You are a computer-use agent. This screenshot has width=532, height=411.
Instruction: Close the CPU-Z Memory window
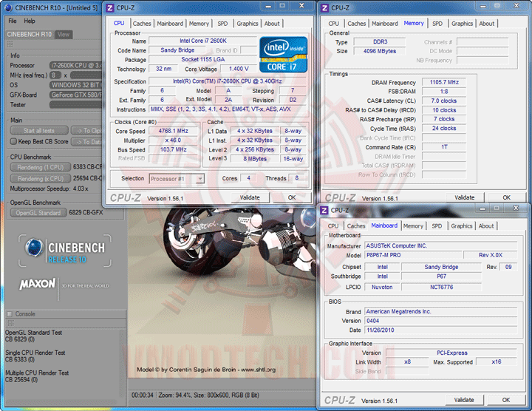click(x=516, y=6)
